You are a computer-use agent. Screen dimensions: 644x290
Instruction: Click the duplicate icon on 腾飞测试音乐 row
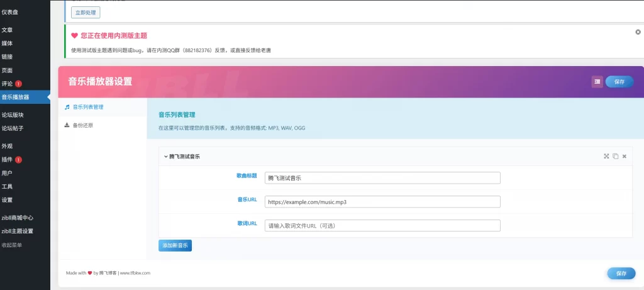click(615, 156)
